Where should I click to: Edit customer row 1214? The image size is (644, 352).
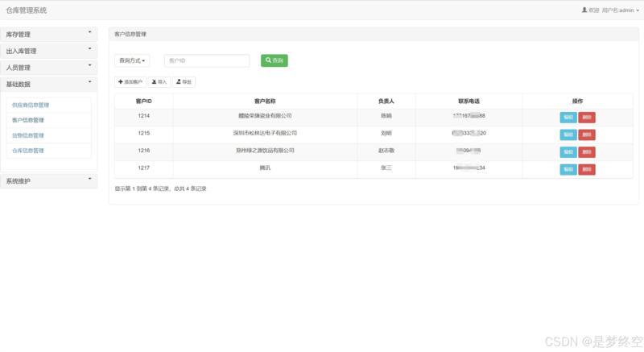point(568,118)
